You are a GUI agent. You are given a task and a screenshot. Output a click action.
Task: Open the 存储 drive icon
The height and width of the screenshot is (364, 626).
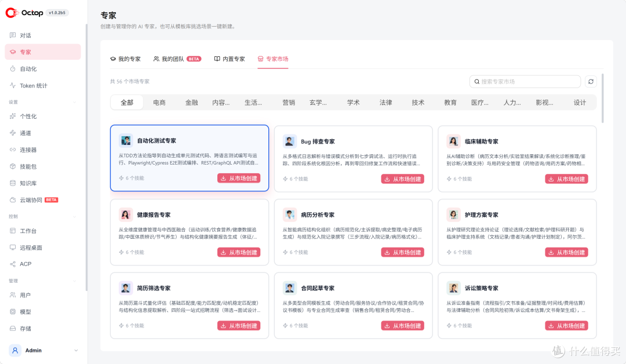[x=13, y=329]
